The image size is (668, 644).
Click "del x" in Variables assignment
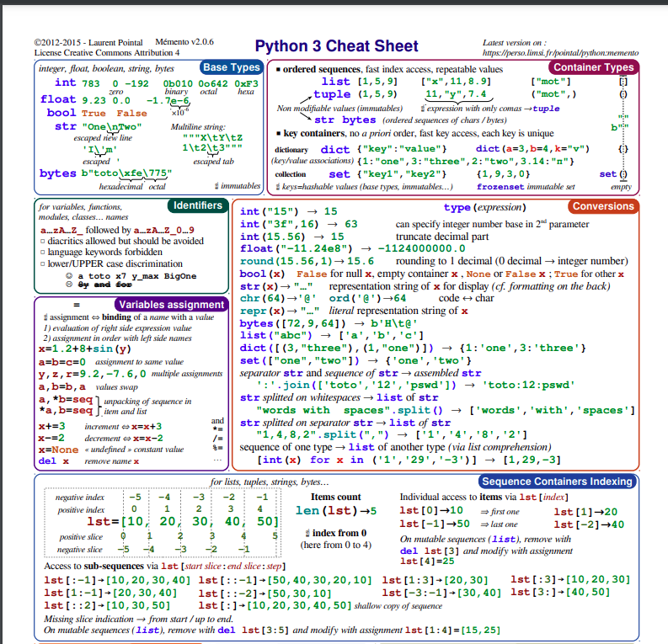pos(54,461)
